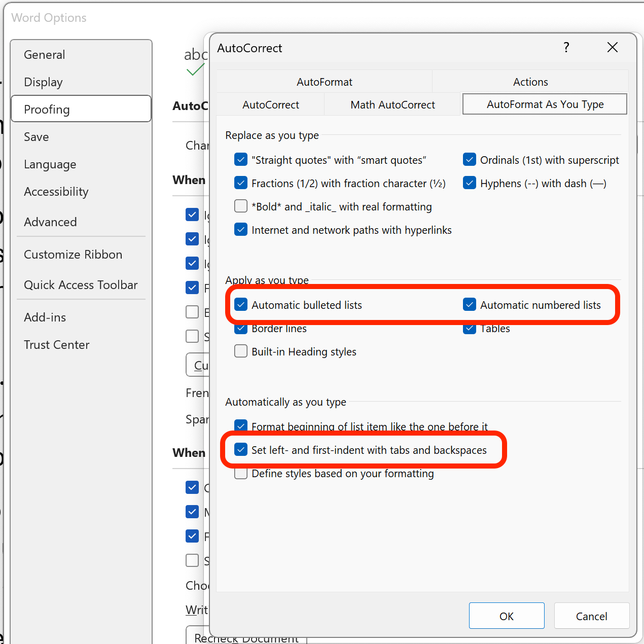Open Customize Ribbon settings
644x644 pixels.
coord(73,254)
